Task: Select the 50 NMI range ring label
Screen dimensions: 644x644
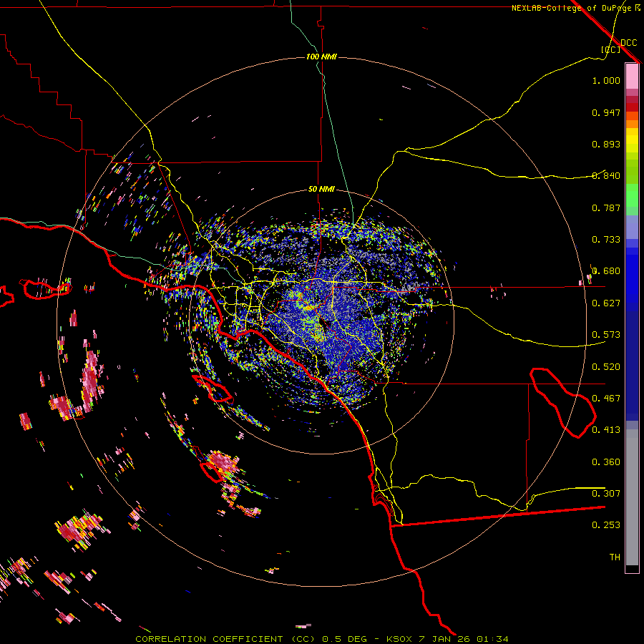Action: 321,190
